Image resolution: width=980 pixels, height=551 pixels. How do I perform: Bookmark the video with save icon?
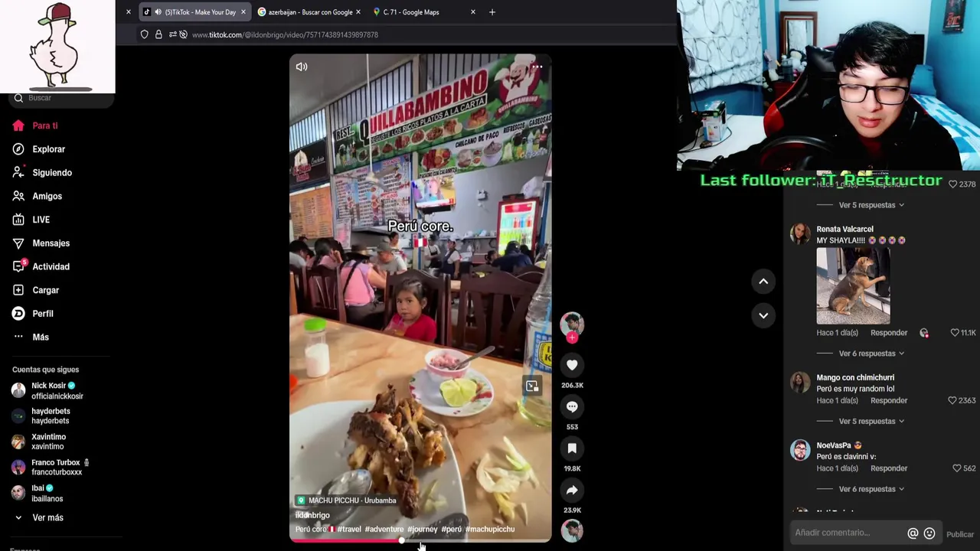572,448
